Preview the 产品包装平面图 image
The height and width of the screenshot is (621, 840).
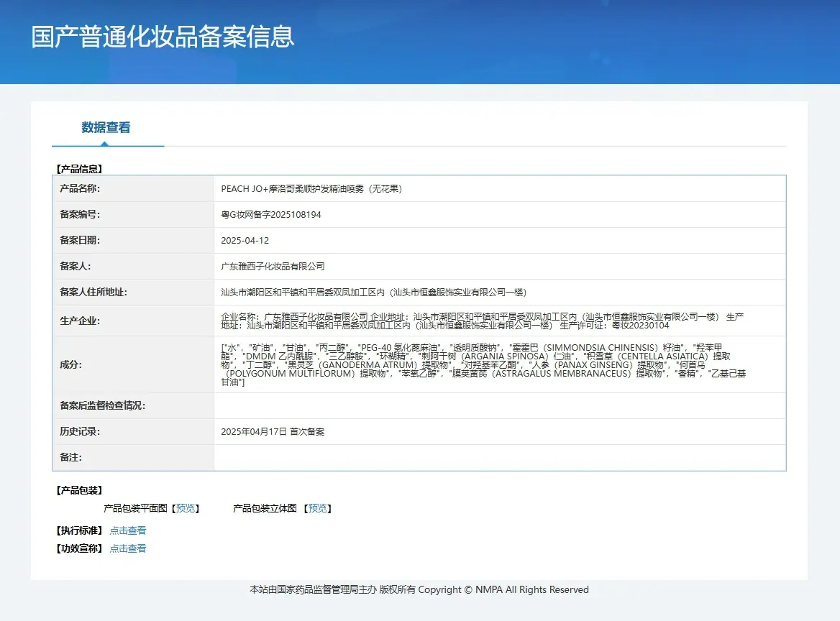(x=186, y=508)
